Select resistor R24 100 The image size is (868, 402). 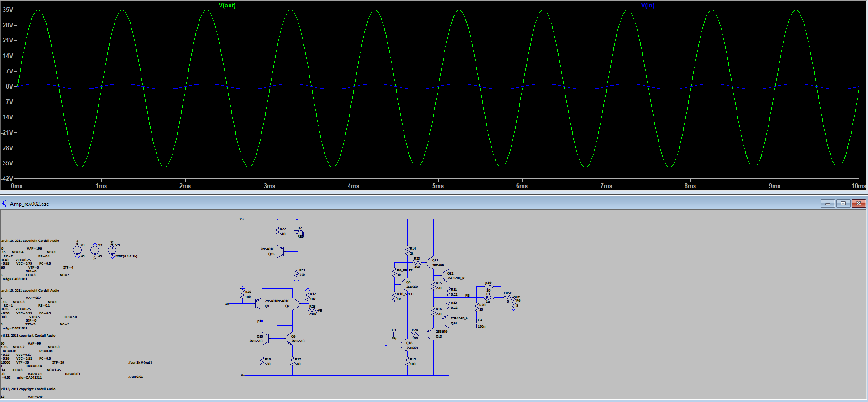414,334
